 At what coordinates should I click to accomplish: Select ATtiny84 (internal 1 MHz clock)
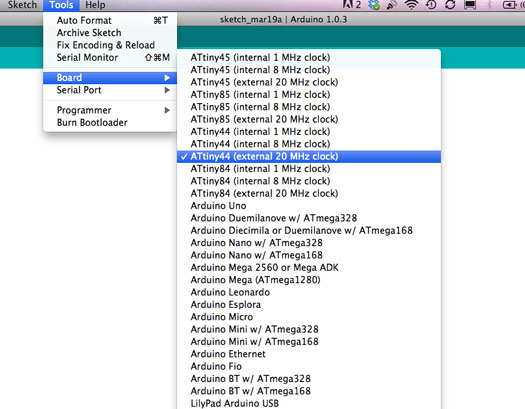pos(309,169)
